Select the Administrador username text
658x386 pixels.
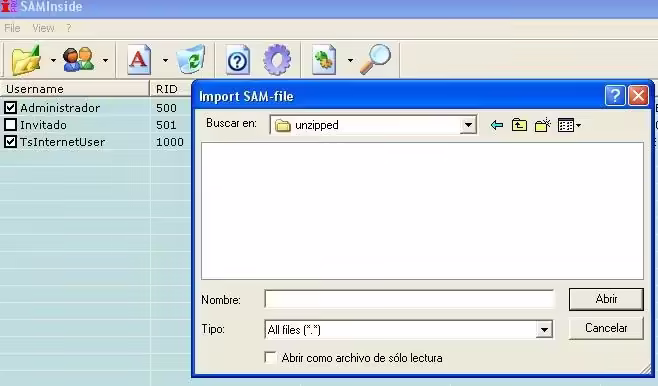click(60, 108)
